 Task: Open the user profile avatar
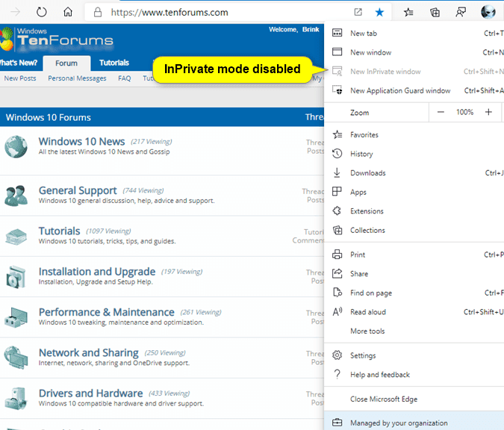488,12
